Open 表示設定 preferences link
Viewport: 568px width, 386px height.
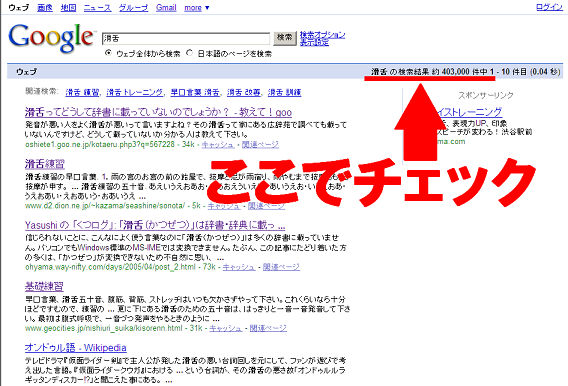tap(314, 42)
